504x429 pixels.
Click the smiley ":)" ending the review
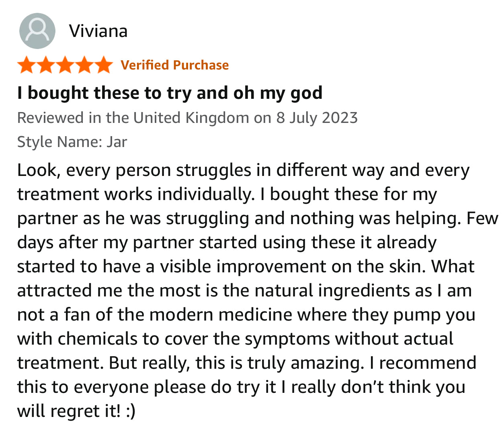(130, 411)
